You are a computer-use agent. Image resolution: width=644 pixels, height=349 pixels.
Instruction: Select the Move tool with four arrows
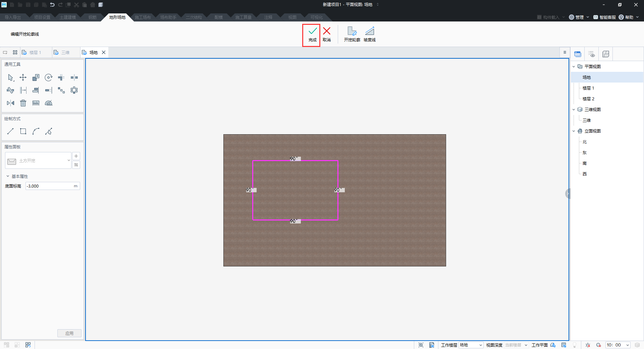coord(23,78)
